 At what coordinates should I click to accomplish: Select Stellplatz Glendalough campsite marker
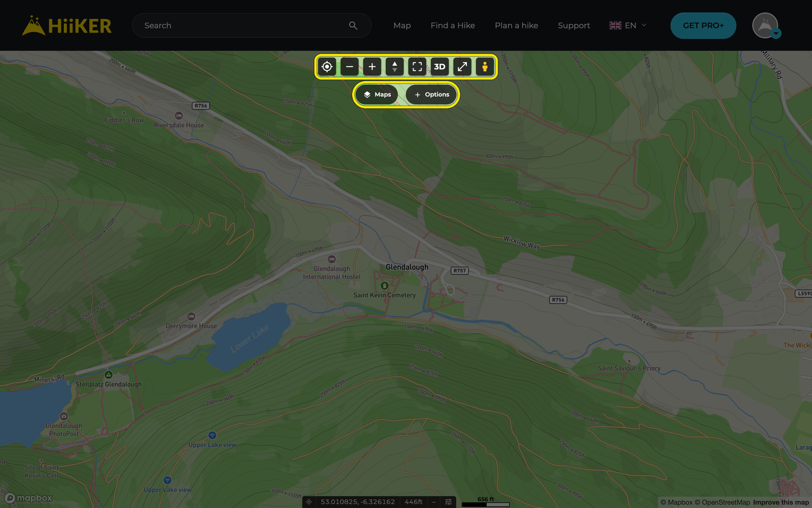click(108, 375)
